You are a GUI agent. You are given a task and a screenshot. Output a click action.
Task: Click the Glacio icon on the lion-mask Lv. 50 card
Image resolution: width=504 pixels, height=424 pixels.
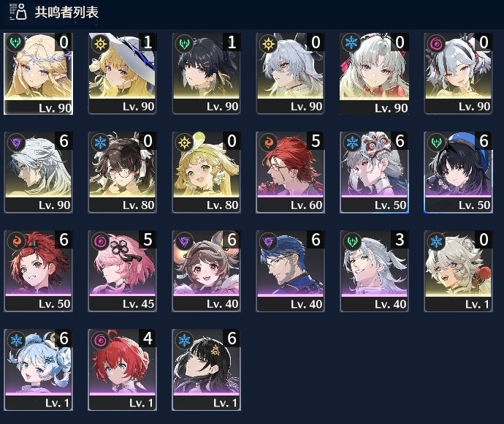(x=352, y=143)
